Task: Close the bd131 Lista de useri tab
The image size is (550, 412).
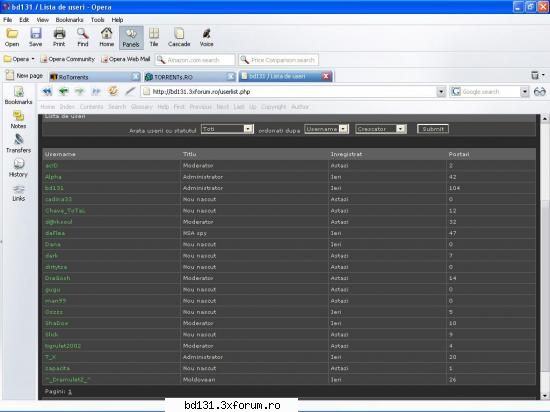Action: tap(326, 76)
